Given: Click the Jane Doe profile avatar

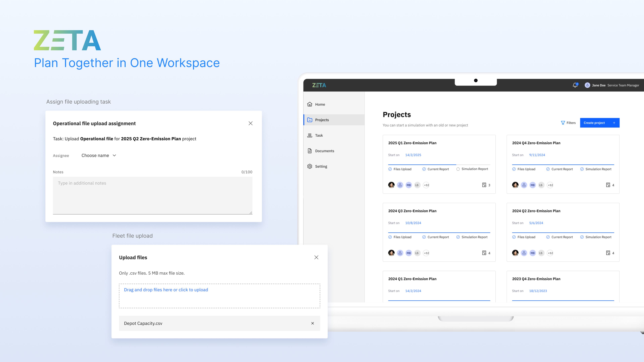Looking at the screenshot, I should click(x=587, y=85).
